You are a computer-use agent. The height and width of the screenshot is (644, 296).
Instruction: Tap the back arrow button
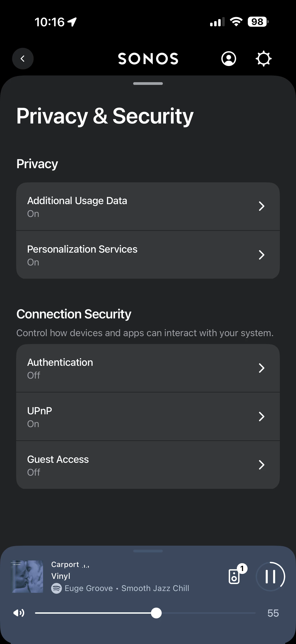point(23,59)
